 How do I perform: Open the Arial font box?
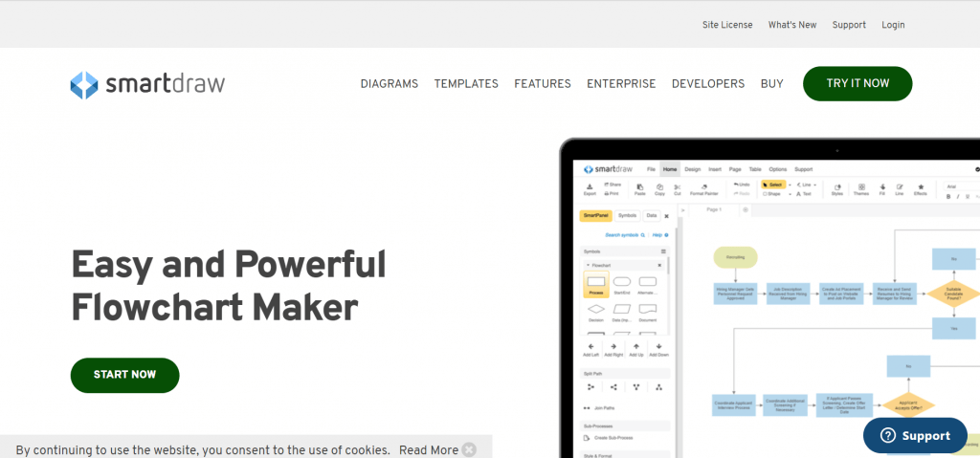pyautogui.click(x=963, y=186)
